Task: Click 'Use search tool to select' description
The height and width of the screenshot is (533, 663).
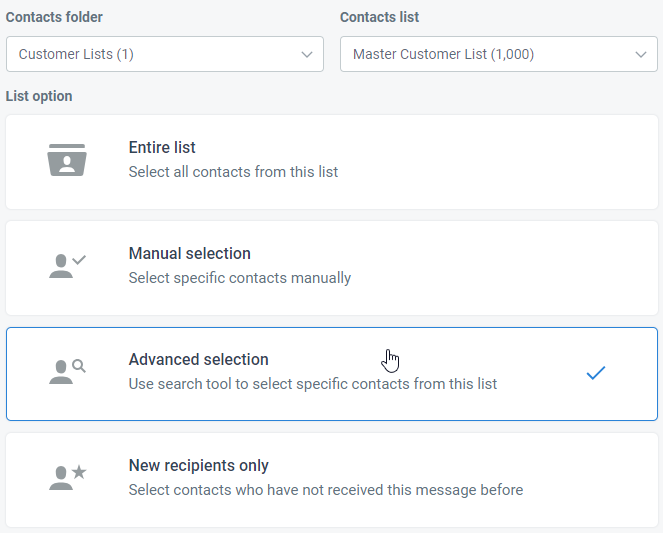Action: coord(313,384)
